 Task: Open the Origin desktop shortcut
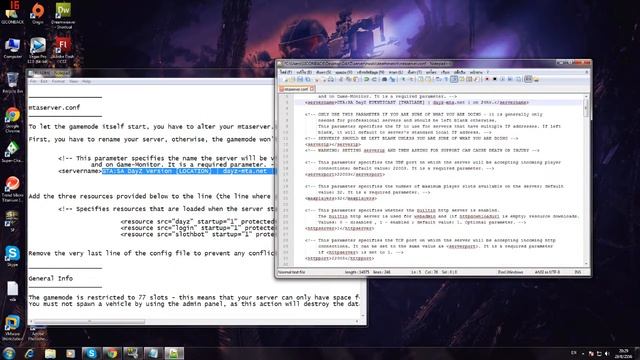click(38, 13)
